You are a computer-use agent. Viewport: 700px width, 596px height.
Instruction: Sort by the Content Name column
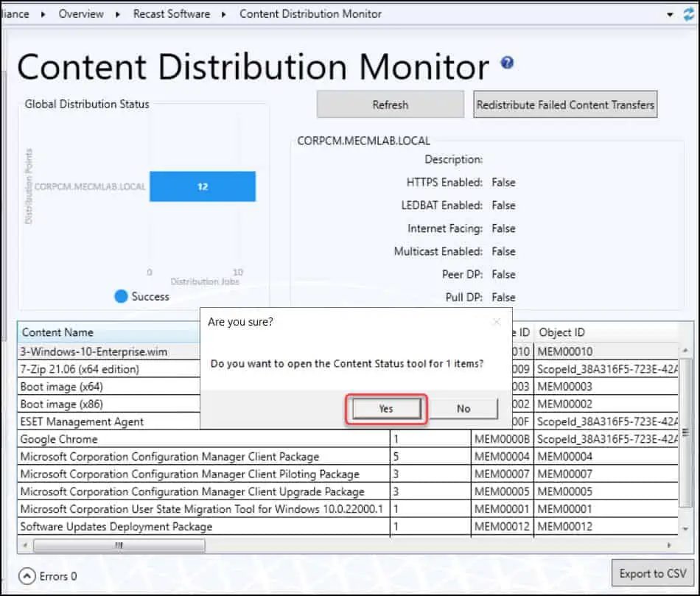tap(109, 332)
